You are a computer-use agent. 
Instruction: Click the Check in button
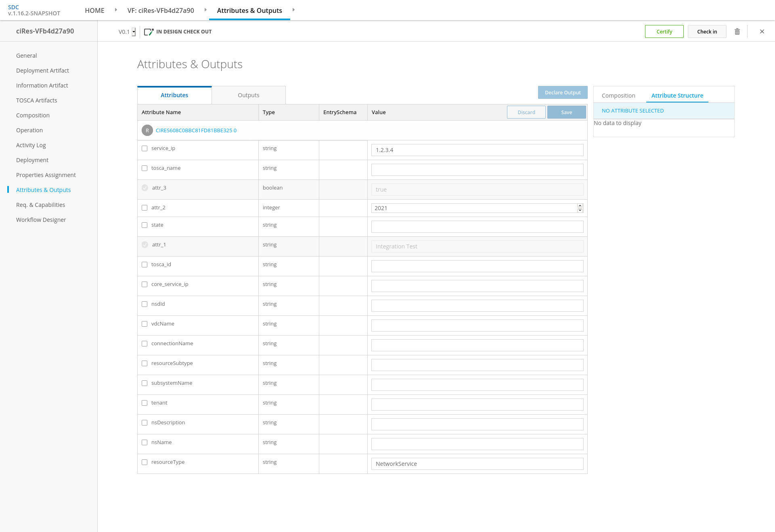click(707, 31)
